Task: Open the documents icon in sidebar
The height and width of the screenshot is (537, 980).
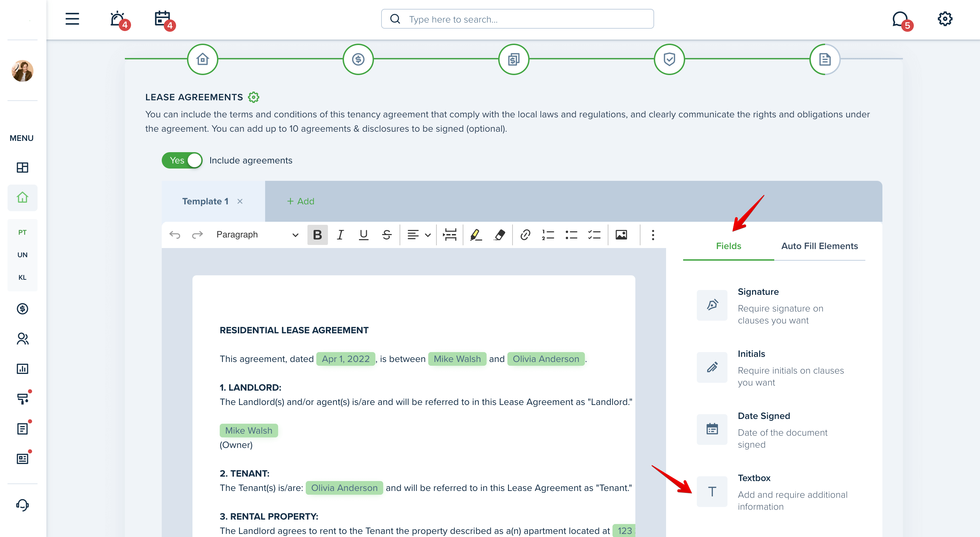Action: click(x=23, y=429)
